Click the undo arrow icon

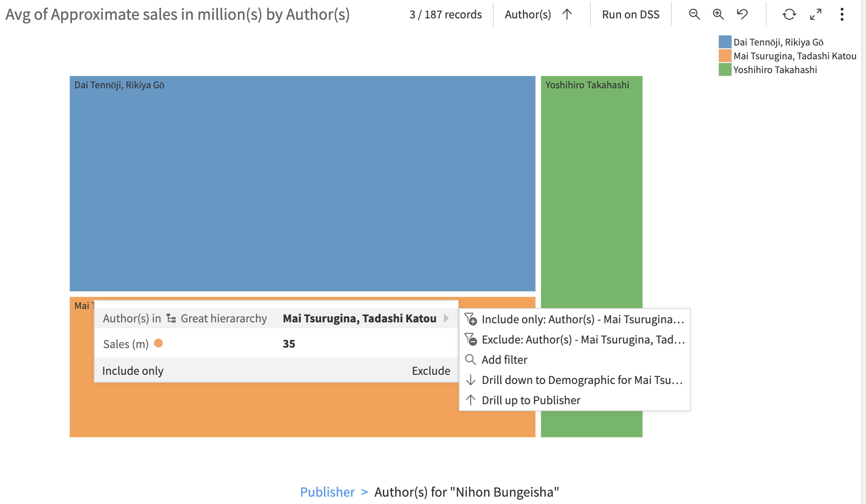click(742, 14)
